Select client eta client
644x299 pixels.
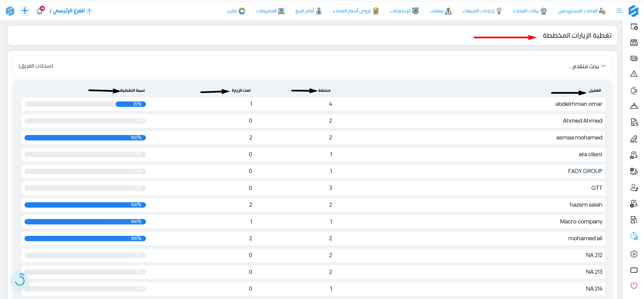(590, 155)
